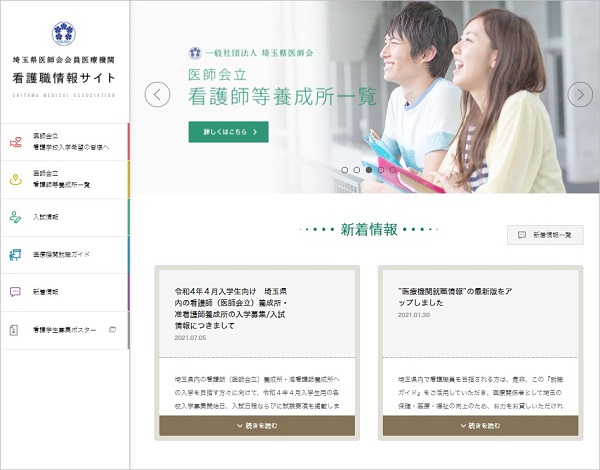Go to previous slide with left arrow
Screen dimensions: 600x470
[x=157, y=95]
